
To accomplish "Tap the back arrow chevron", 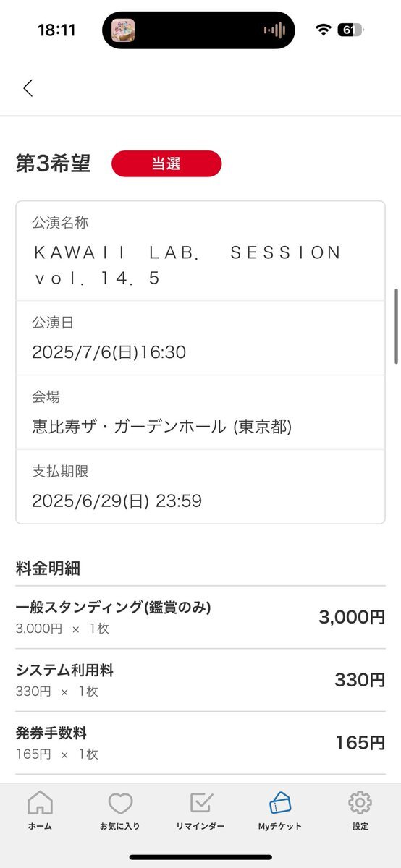I will coord(28,88).
